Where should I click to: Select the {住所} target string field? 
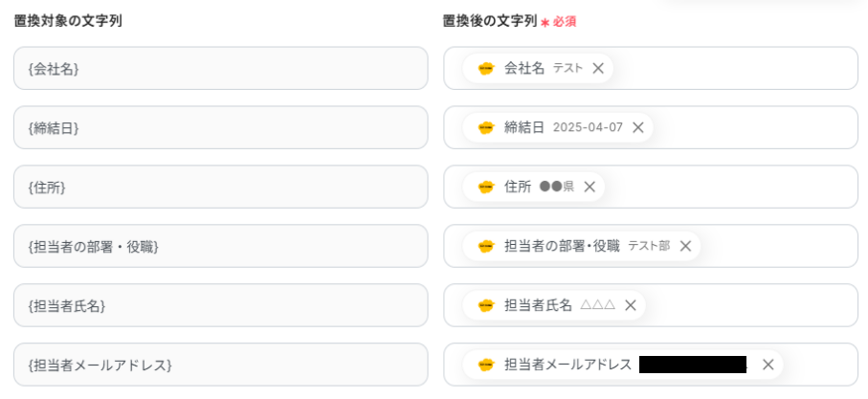220,188
